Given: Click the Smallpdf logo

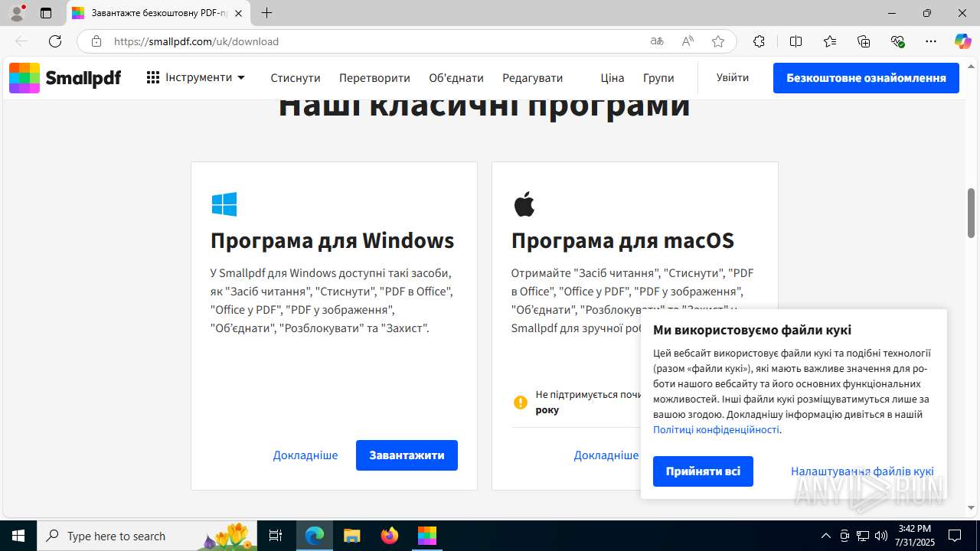Looking at the screenshot, I should tap(65, 78).
